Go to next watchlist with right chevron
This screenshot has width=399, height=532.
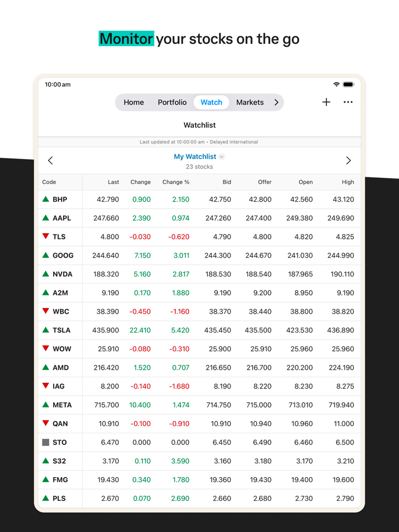(x=348, y=161)
